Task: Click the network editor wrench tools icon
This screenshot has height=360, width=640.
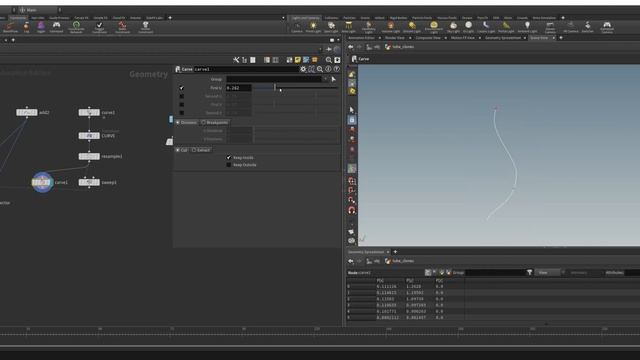Action: [236, 60]
